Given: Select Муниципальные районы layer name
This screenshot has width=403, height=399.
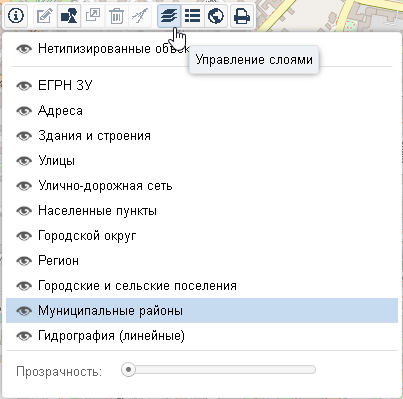Looking at the screenshot, I should [110, 311].
